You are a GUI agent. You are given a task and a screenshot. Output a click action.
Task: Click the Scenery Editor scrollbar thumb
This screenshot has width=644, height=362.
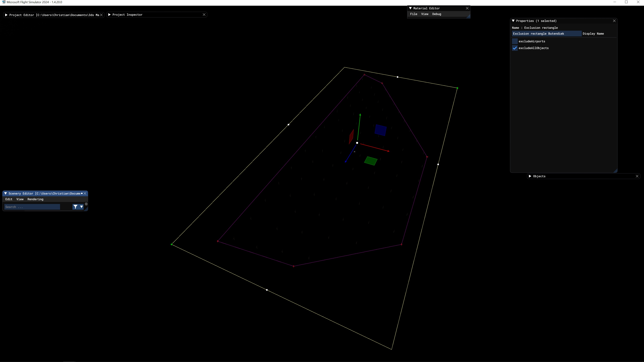pos(86,204)
